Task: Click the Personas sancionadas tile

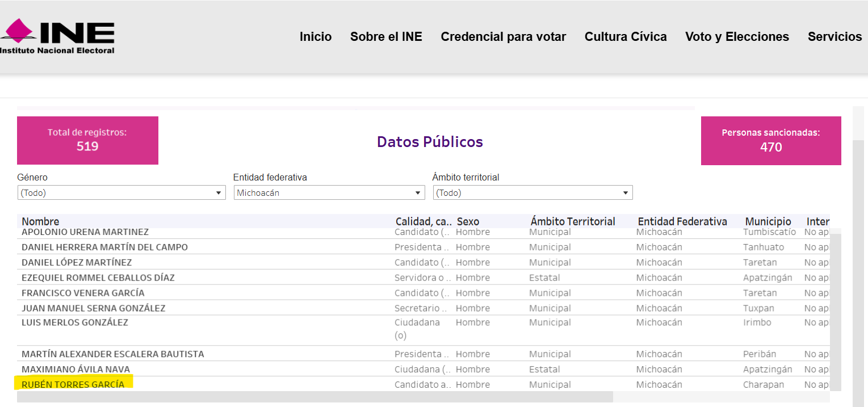Action: click(x=770, y=141)
